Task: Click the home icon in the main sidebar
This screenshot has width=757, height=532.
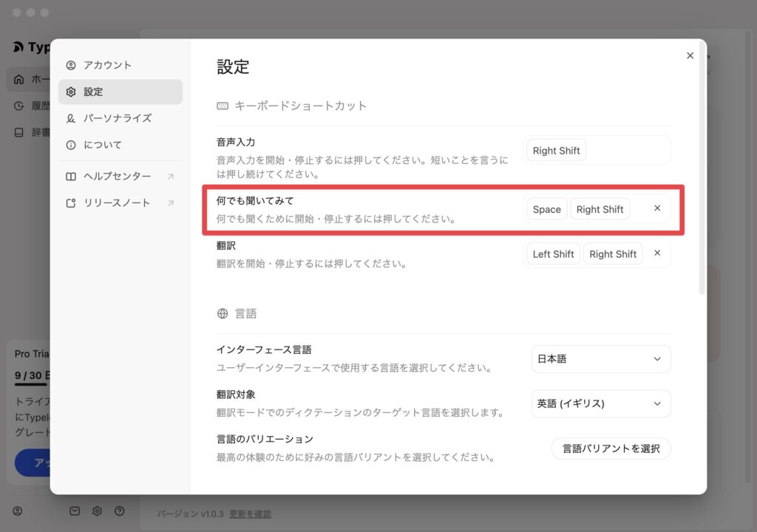Action: (x=19, y=79)
